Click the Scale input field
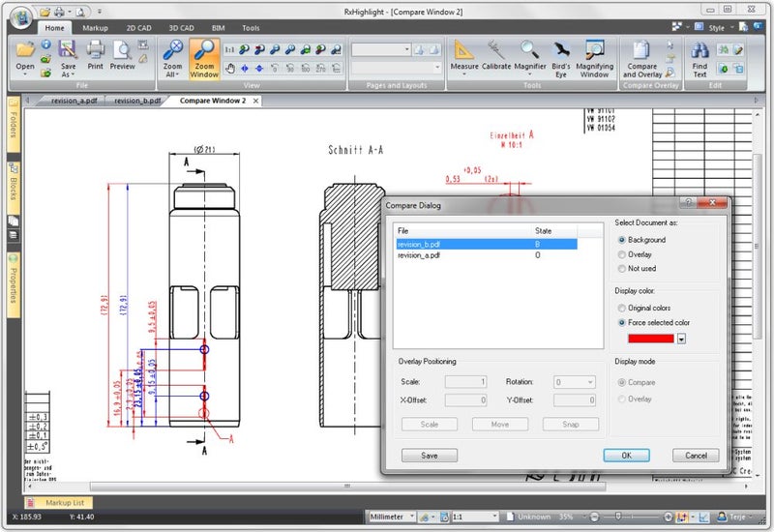This screenshot has height=532, width=774. 465,382
